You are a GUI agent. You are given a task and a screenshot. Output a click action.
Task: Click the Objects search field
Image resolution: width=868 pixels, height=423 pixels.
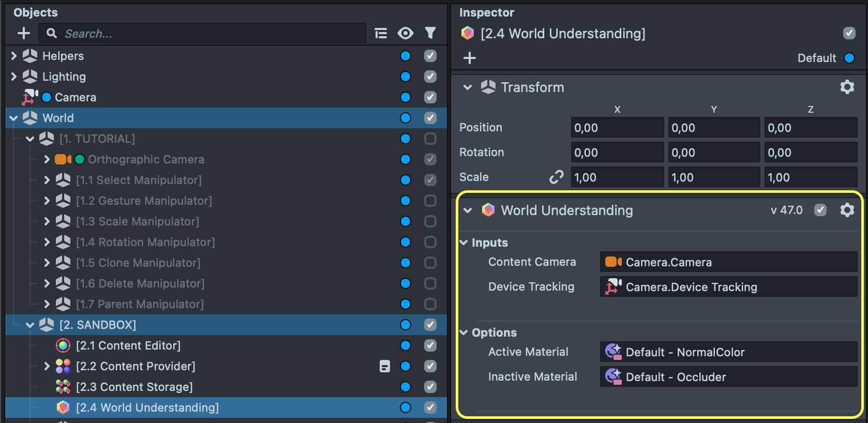[x=212, y=34]
